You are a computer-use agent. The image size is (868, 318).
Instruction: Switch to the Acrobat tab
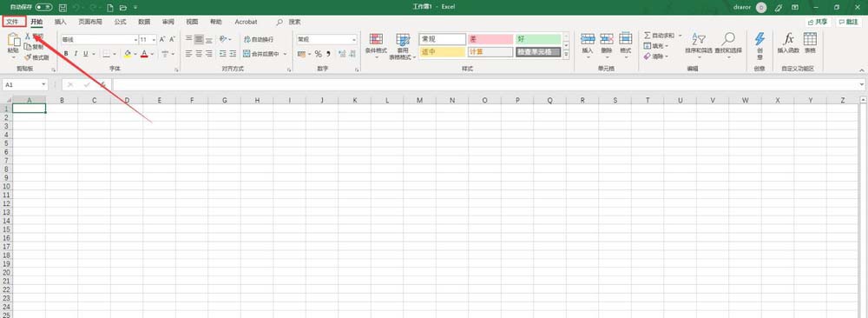pos(246,22)
